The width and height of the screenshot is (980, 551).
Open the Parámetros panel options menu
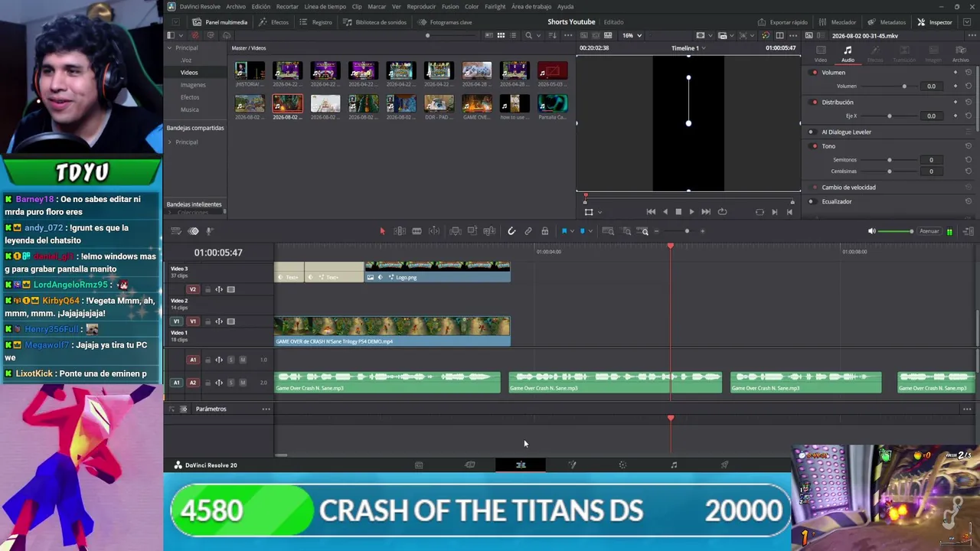pyautogui.click(x=266, y=409)
